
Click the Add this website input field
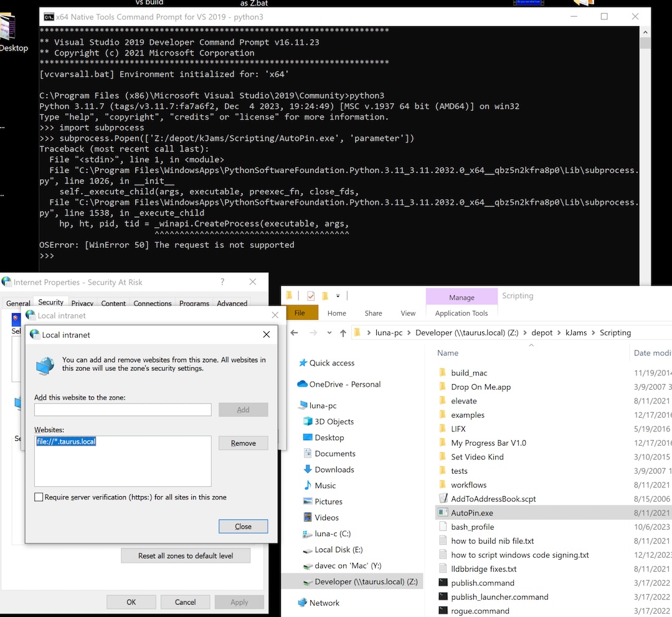click(x=123, y=410)
